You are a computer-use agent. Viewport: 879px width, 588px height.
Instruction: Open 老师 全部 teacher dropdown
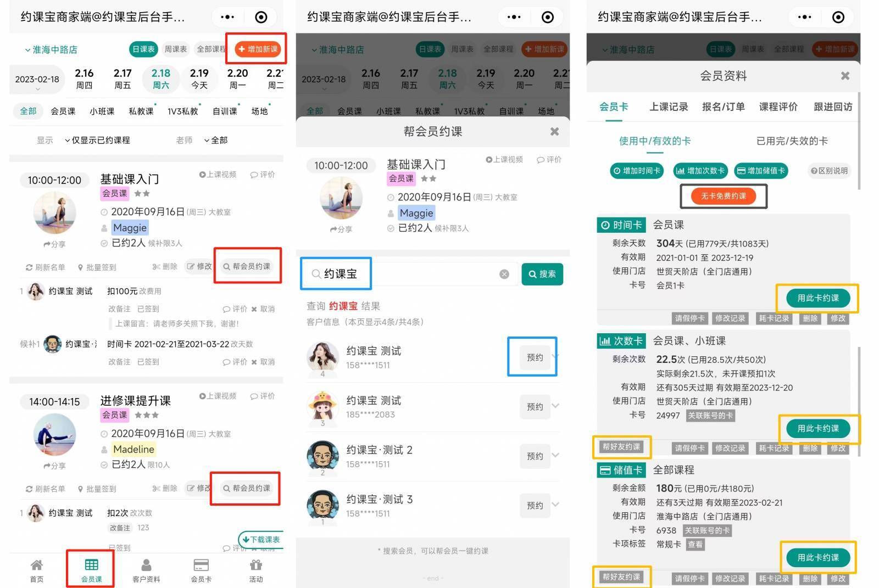[x=215, y=140]
